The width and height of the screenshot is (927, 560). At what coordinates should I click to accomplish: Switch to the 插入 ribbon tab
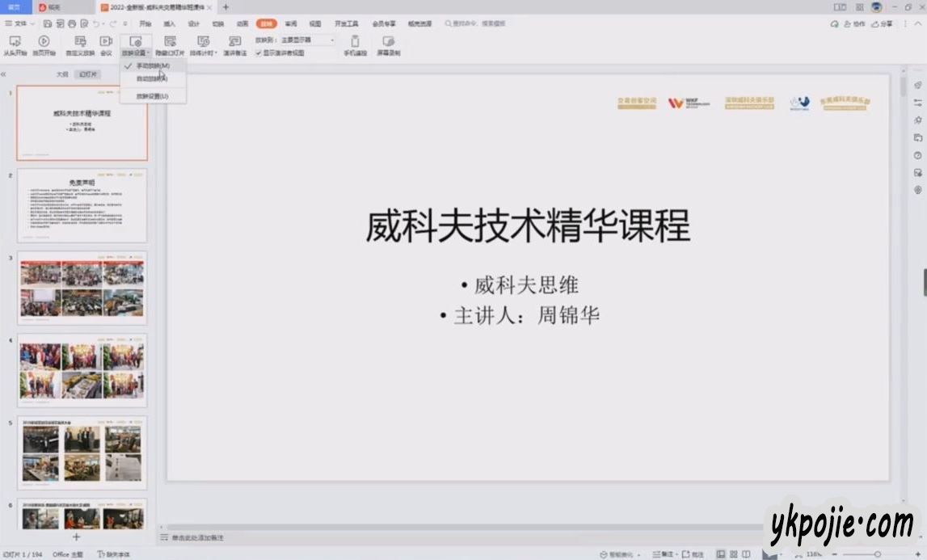pos(169,24)
